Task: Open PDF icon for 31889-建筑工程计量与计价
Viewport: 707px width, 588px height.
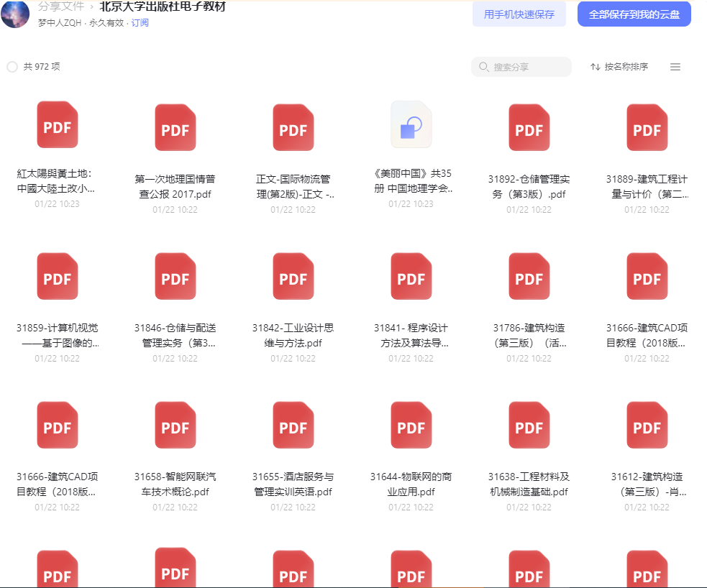Action: click(x=647, y=127)
